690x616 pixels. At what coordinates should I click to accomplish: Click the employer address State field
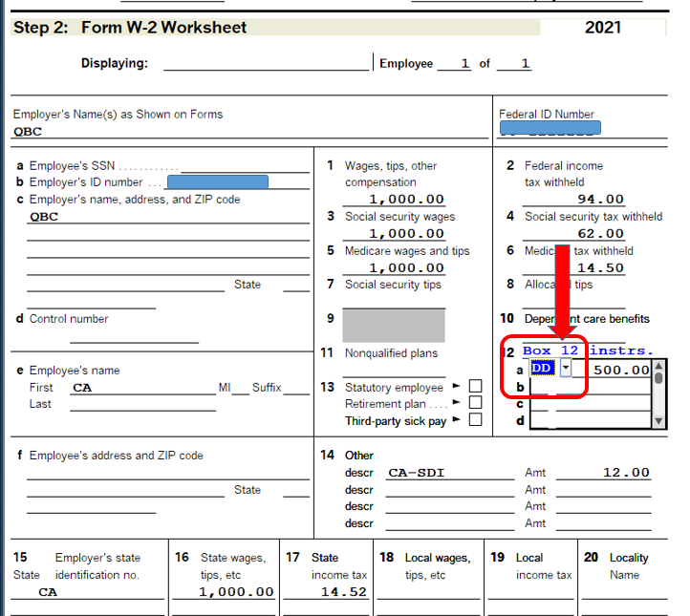click(x=296, y=285)
